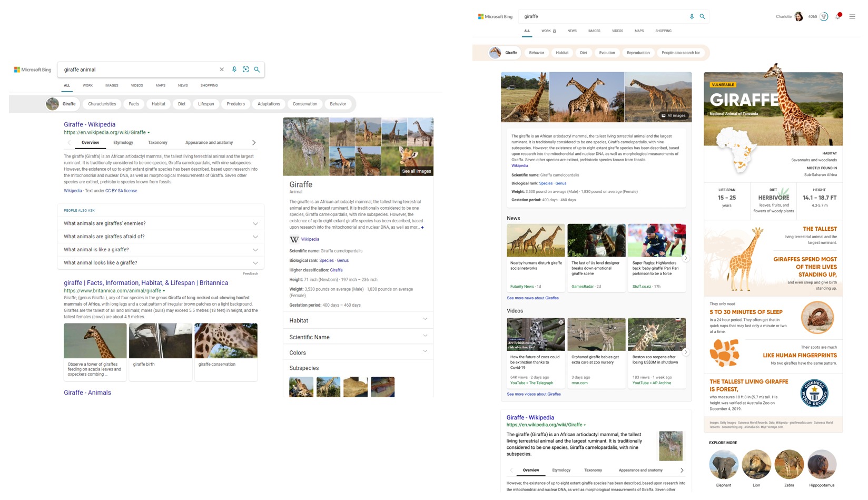Screen dimensions: 868x500
Task: Expand 'What animals are giraffes' enemies?' question
Action: point(255,223)
